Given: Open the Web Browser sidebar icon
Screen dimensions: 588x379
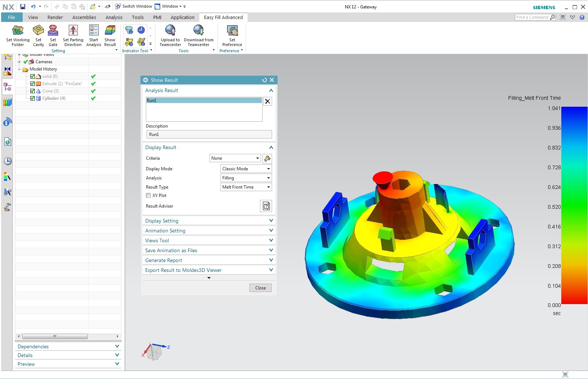Looking at the screenshot, I should click(7, 141).
